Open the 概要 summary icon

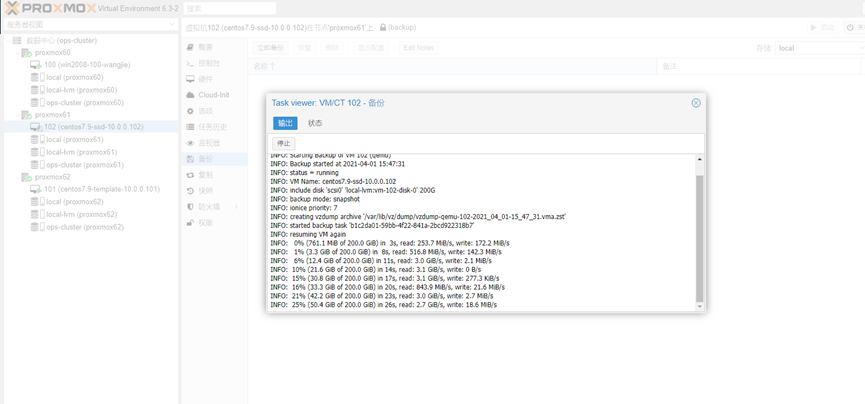190,47
